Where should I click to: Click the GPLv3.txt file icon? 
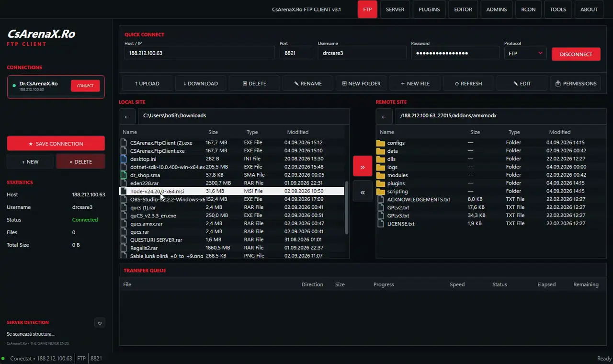[x=381, y=216]
